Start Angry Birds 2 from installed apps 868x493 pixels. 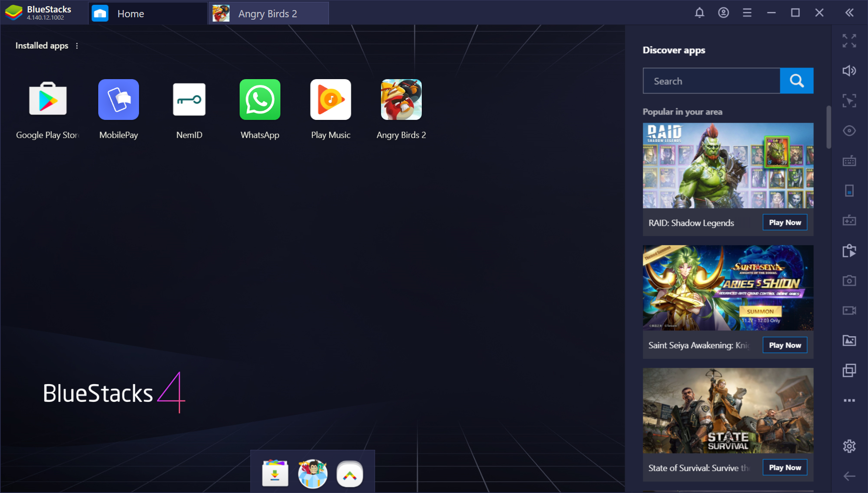point(401,100)
